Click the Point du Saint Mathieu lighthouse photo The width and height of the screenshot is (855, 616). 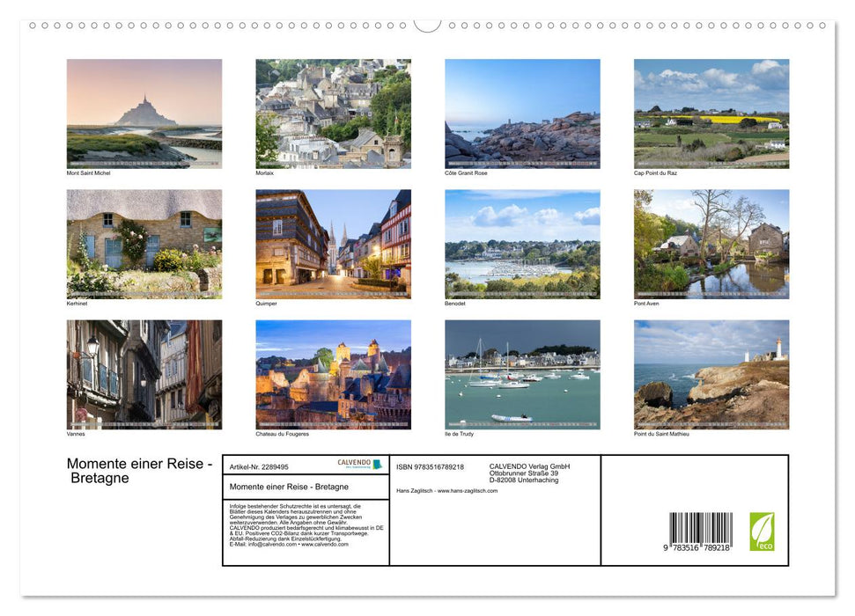[711, 375]
